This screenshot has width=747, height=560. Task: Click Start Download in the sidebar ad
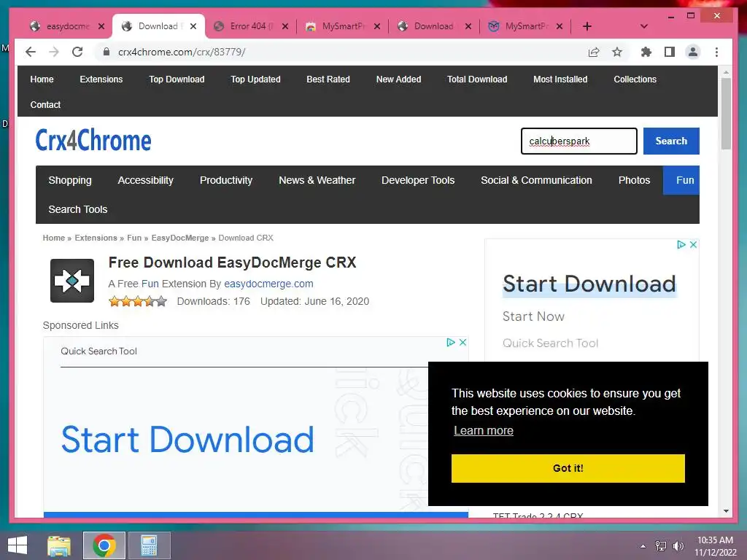coord(589,284)
